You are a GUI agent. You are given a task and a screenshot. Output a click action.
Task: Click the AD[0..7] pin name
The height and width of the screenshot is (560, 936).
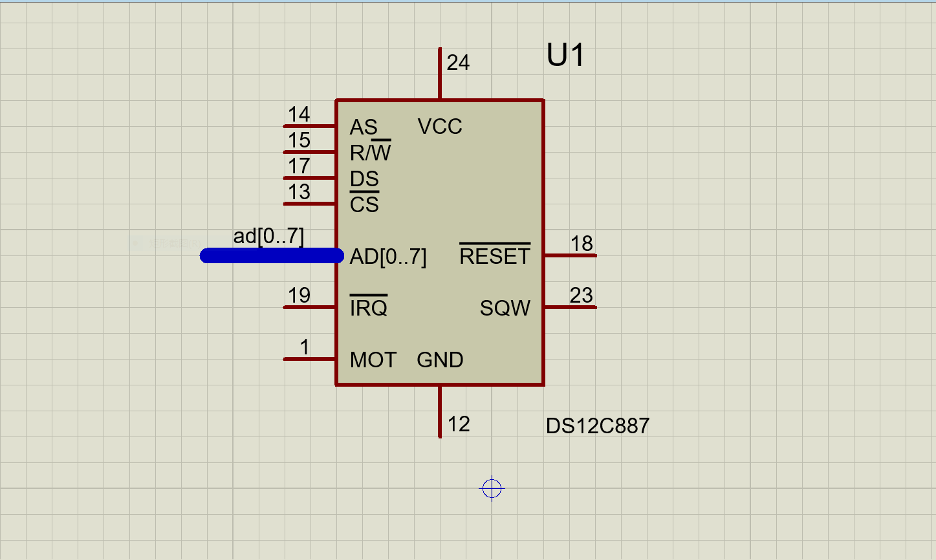388,257
